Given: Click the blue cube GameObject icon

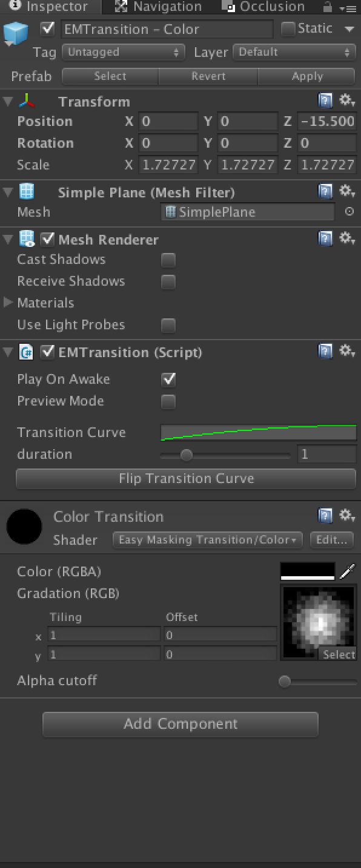Looking at the screenshot, I should pyautogui.click(x=16, y=35).
